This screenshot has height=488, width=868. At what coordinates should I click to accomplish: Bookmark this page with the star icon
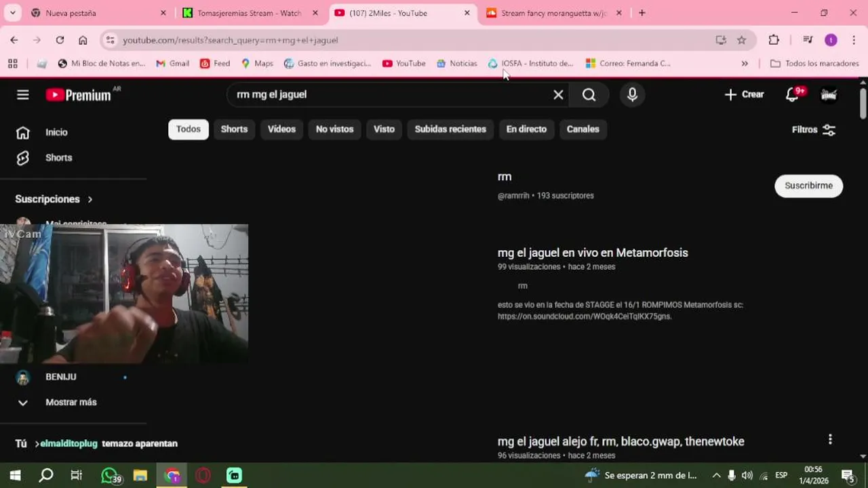[741, 40]
